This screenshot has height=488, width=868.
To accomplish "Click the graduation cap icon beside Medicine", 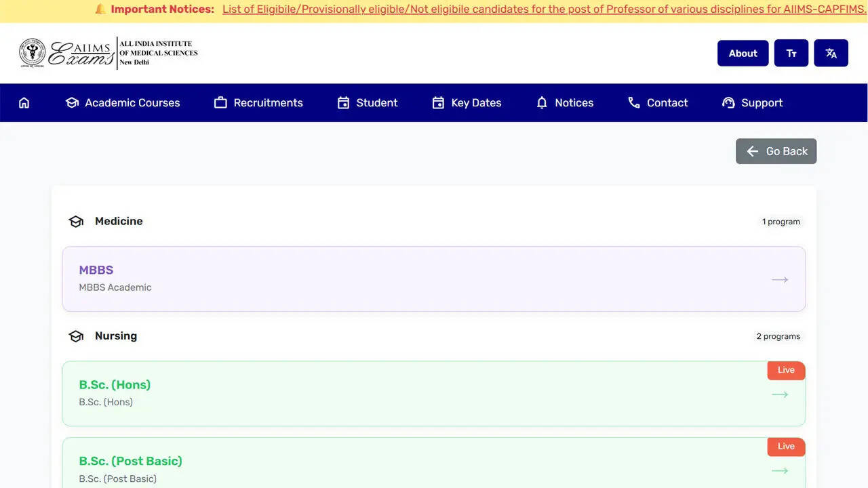I will pos(76,222).
